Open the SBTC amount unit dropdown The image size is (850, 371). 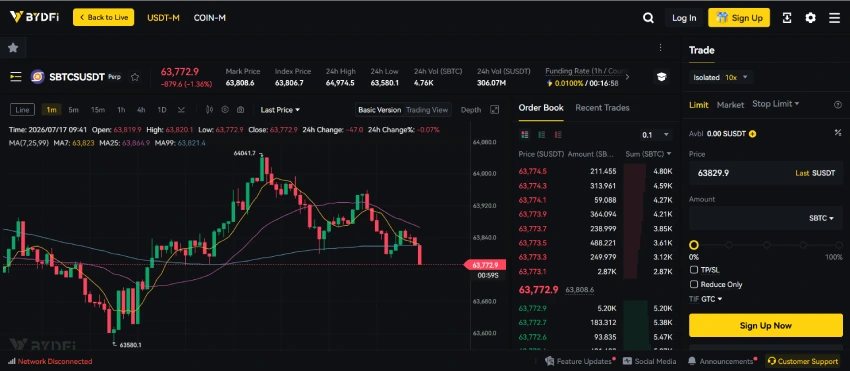point(821,218)
